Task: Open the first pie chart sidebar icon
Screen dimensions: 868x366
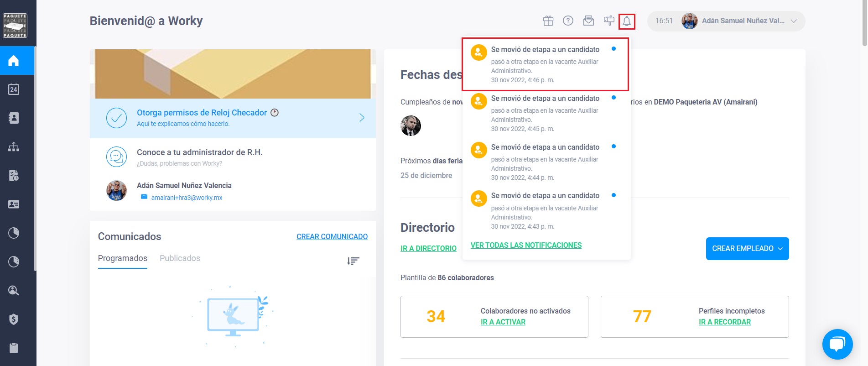Action: [x=14, y=233]
